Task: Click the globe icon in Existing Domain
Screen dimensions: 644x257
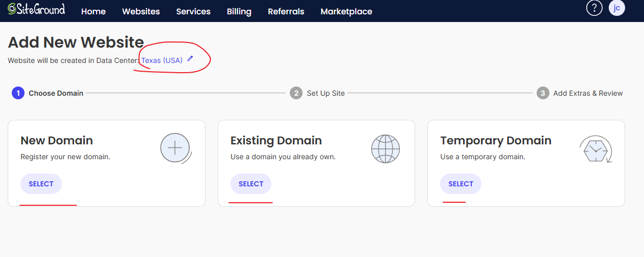Action: pos(385,149)
